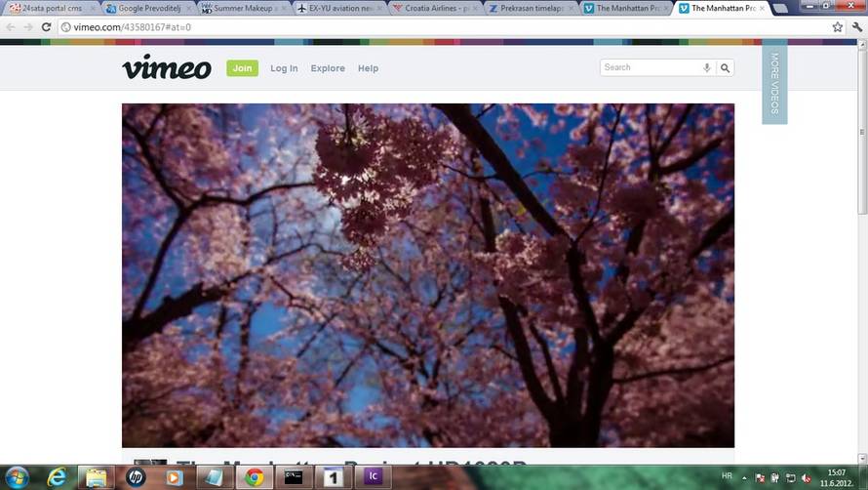This screenshot has height=490, width=868.
Task: Open the MORE VIDEOS side tab
Action: 774,83
